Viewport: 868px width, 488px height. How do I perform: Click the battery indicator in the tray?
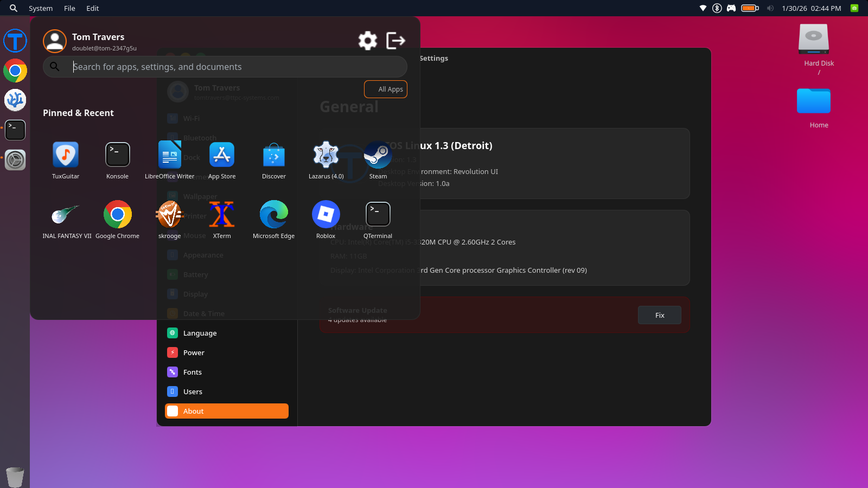click(750, 8)
